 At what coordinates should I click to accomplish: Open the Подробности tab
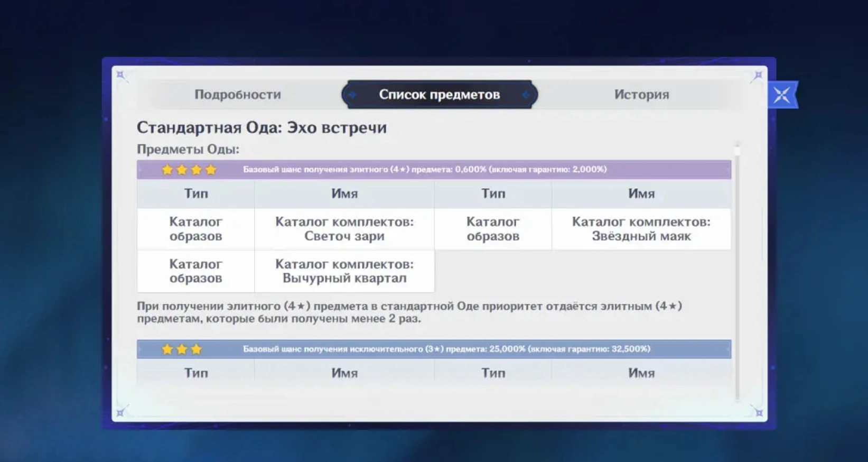[237, 95]
